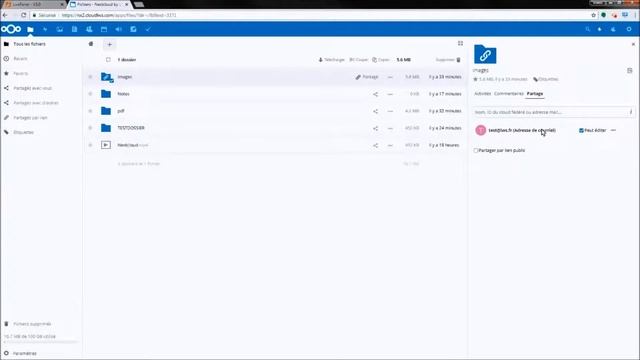Click the share icon on the Notes row
640x360 pixels.
pyautogui.click(x=375, y=94)
